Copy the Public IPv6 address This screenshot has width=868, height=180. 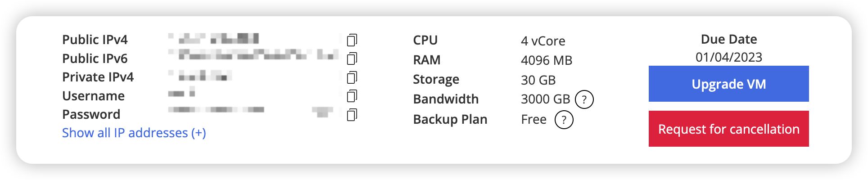(x=352, y=58)
